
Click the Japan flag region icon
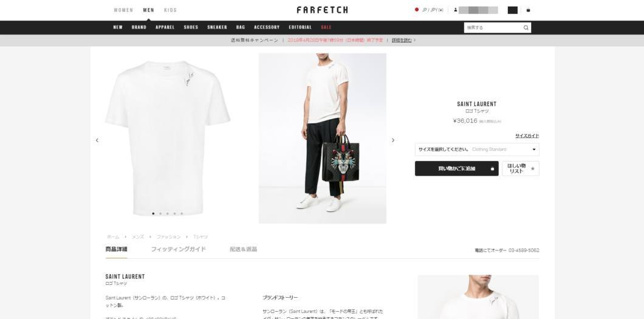tap(416, 10)
